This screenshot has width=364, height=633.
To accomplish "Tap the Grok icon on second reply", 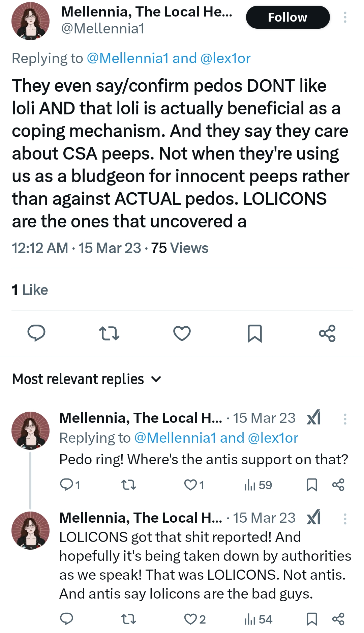I will [x=313, y=518].
